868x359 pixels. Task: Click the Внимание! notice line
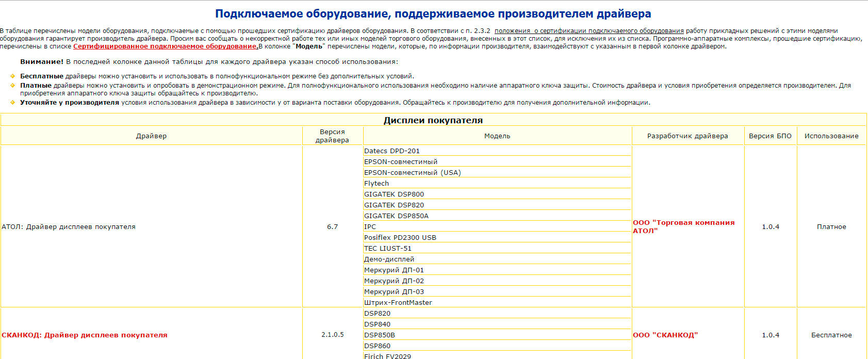[209, 62]
